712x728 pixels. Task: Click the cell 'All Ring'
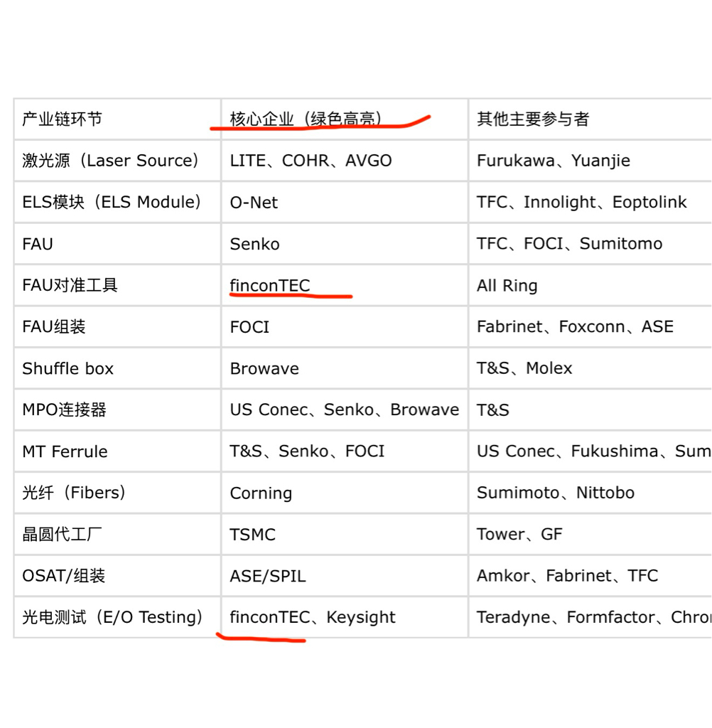(590, 285)
